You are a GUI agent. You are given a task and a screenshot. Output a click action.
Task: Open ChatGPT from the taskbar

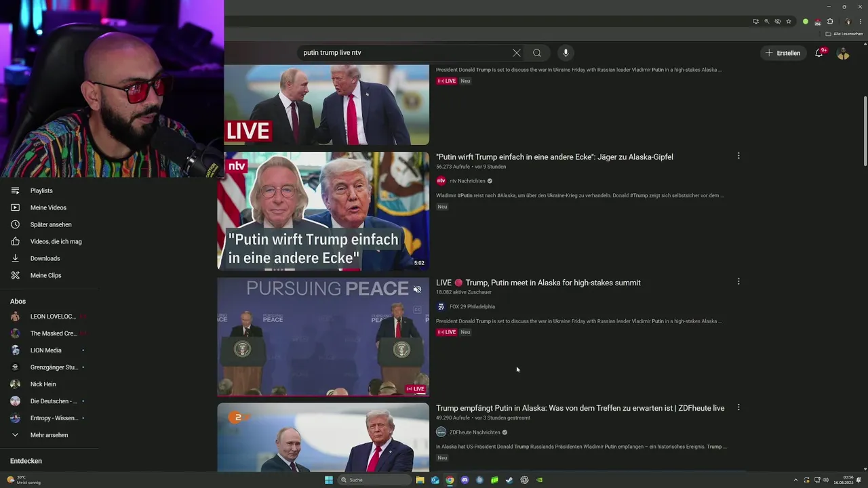[x=524, y=480]
